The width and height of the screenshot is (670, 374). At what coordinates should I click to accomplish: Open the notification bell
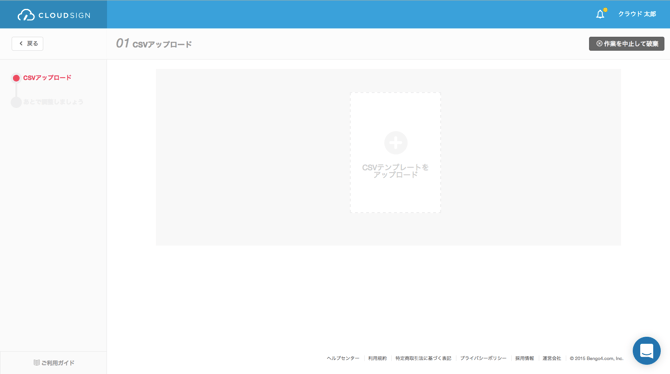[600, 14]
